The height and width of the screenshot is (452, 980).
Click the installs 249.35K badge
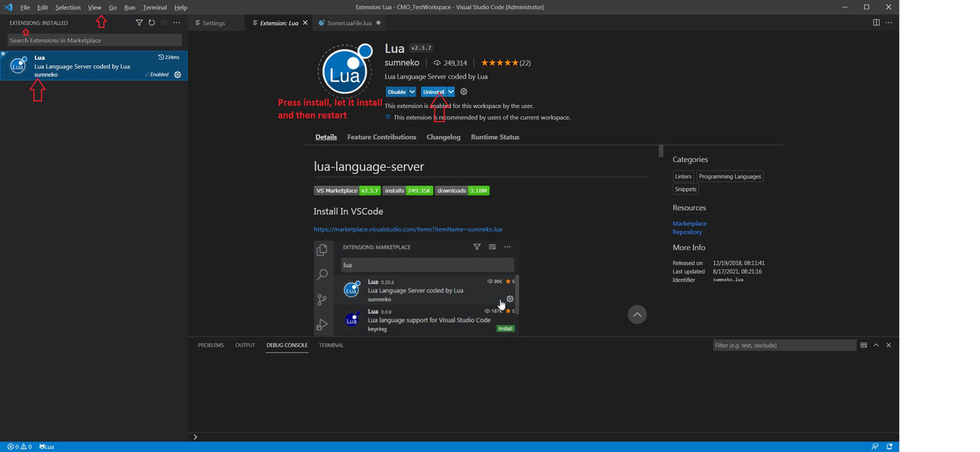pyautogui.click(x=408, y=191)
